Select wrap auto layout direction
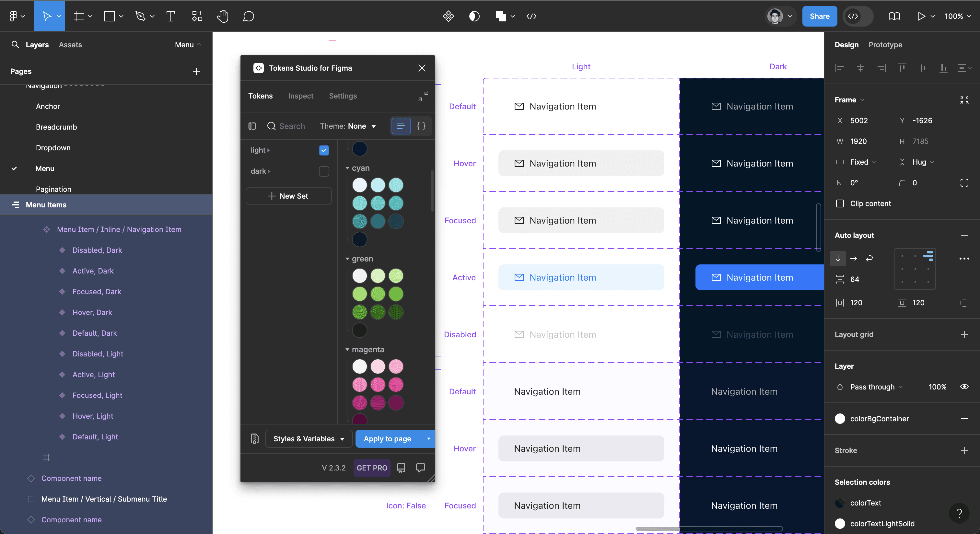Image resolution: width=980 pixels, height=534 pixels. [x=869, y=259]
